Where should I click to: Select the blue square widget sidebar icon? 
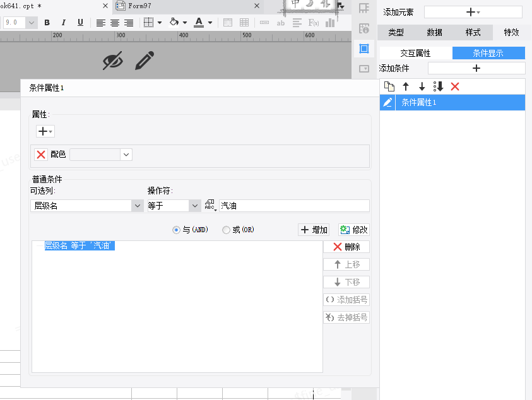[364, 49]
